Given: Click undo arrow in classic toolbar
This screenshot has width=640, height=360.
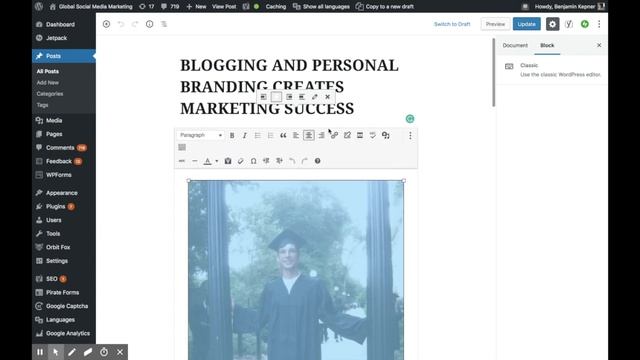Looking at the screenshot, I should [x=292, y=161].
